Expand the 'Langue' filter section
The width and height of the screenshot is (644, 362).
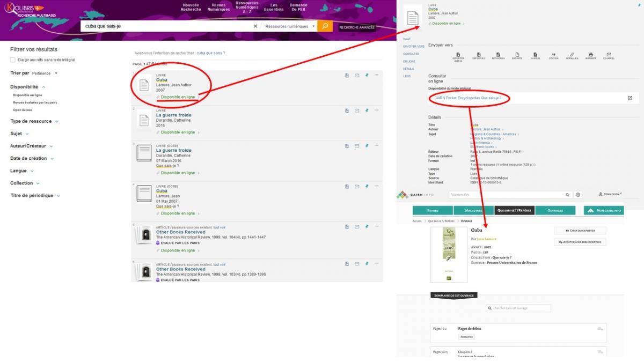tap(20, 171)
